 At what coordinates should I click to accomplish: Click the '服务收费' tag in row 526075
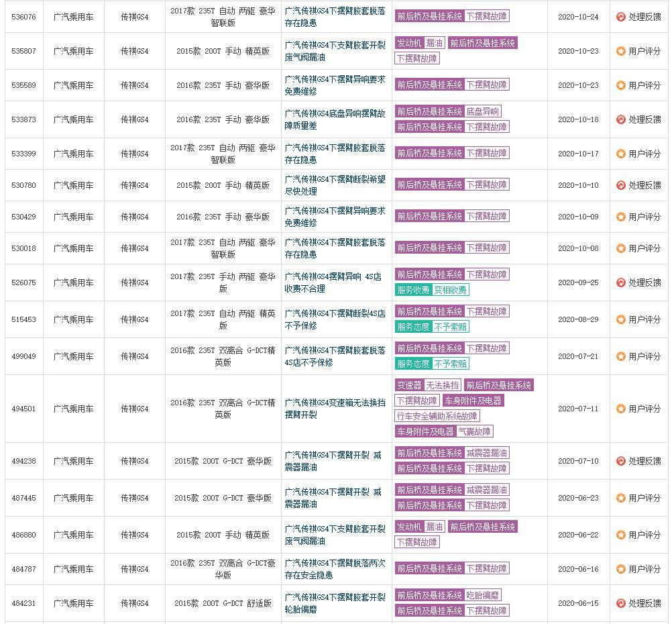coord(413,290)
